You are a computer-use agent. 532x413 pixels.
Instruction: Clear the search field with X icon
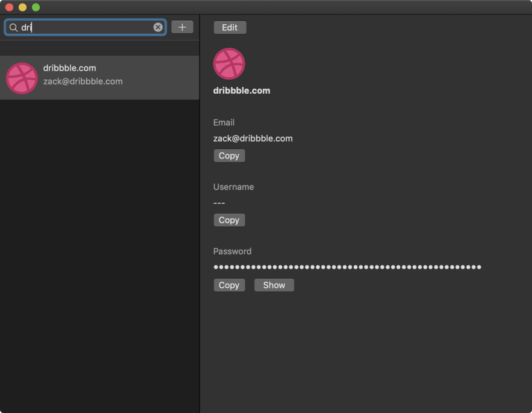click(x=158, y=27)
